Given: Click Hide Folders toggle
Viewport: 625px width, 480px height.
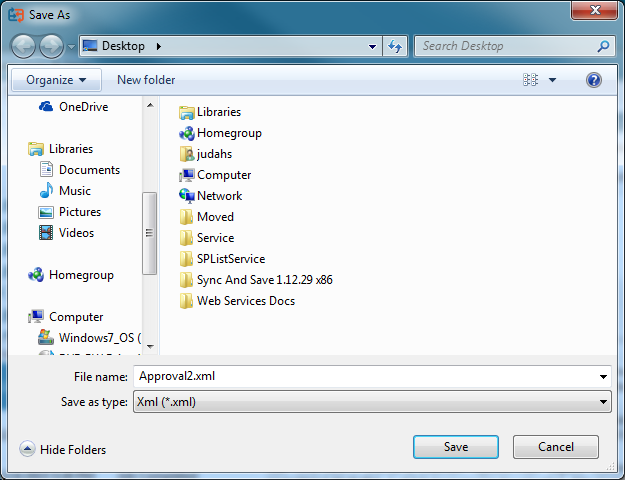Looking at the screenshot, I should tap(63, 449).
